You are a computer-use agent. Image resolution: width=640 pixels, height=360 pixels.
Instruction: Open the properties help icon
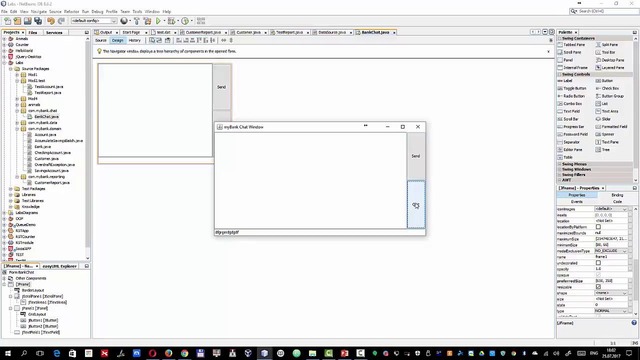(634, 322)
